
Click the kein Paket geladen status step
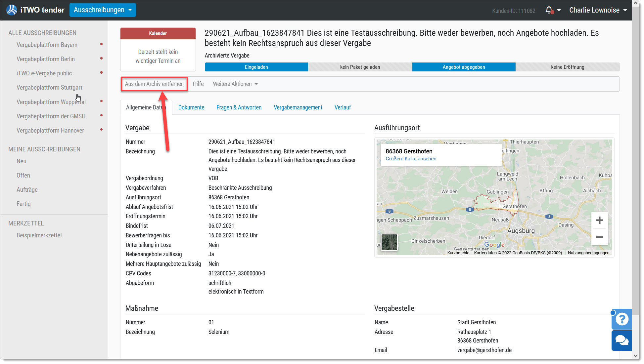coord(360,67)
